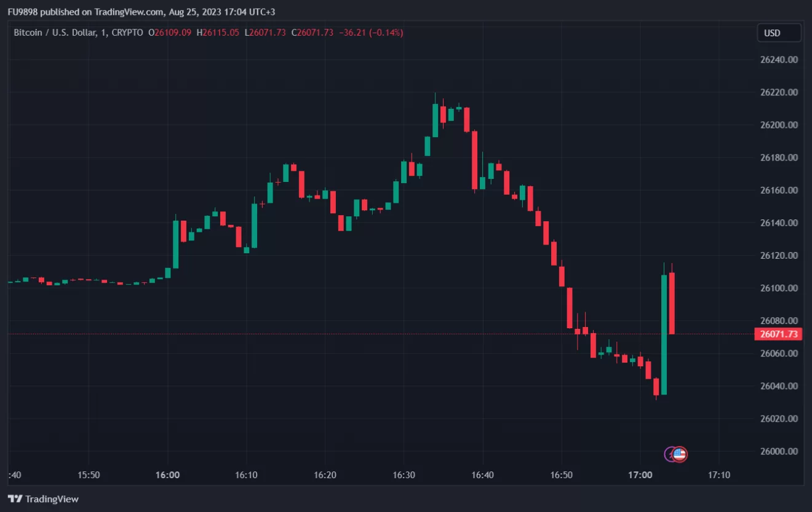
Task: Click the 16:00 time axis label
Action: pyautogui.click(x=167, y=475)
